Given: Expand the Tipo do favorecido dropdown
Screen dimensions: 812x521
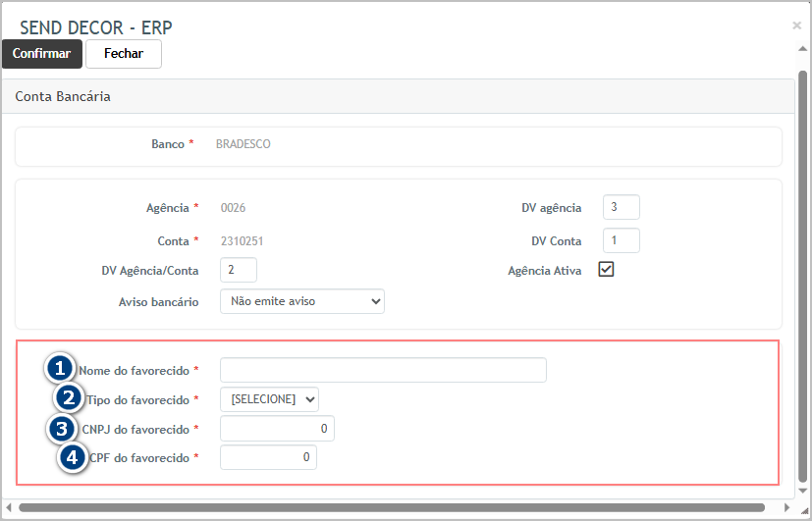Looking at the screenshot, I should point(269,398).
